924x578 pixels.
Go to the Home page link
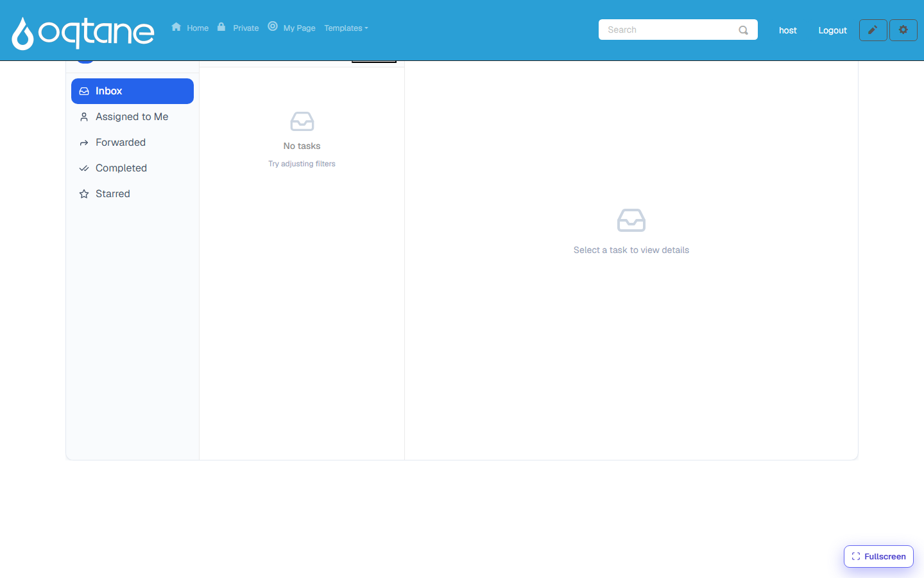tap(190, 28)
